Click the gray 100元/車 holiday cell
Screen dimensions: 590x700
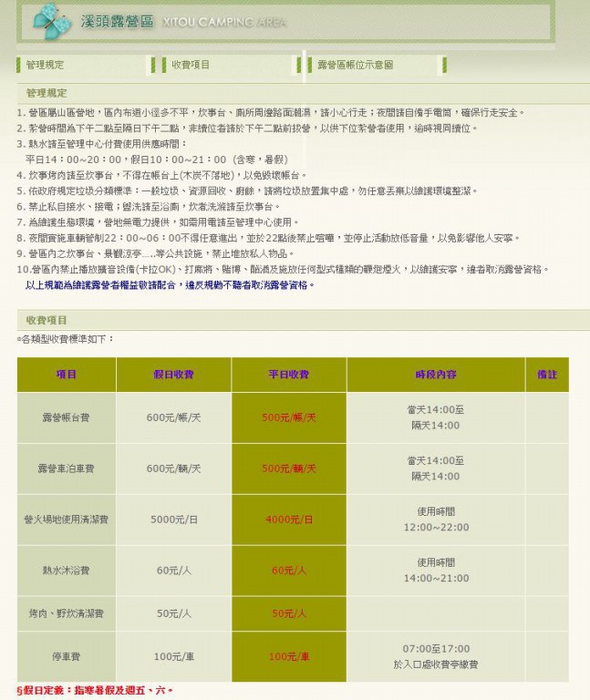[173, 656]
